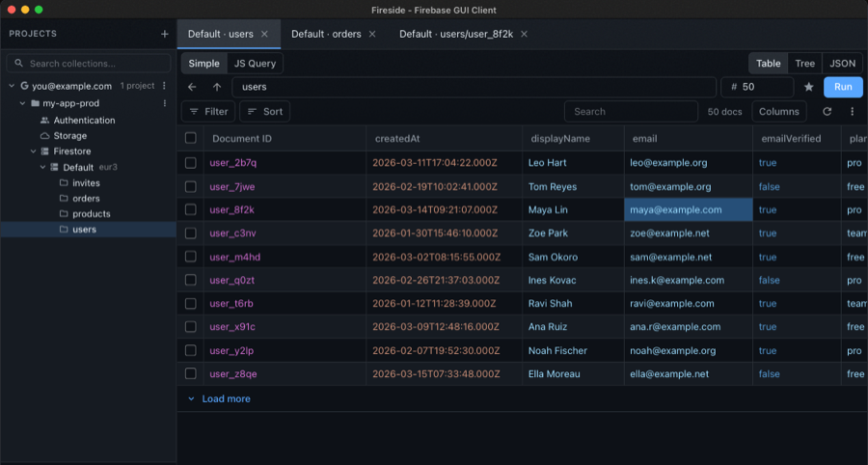Viewport: 868px width, 465px height.
Task: Collapse the Default database node
Action: 42,167
